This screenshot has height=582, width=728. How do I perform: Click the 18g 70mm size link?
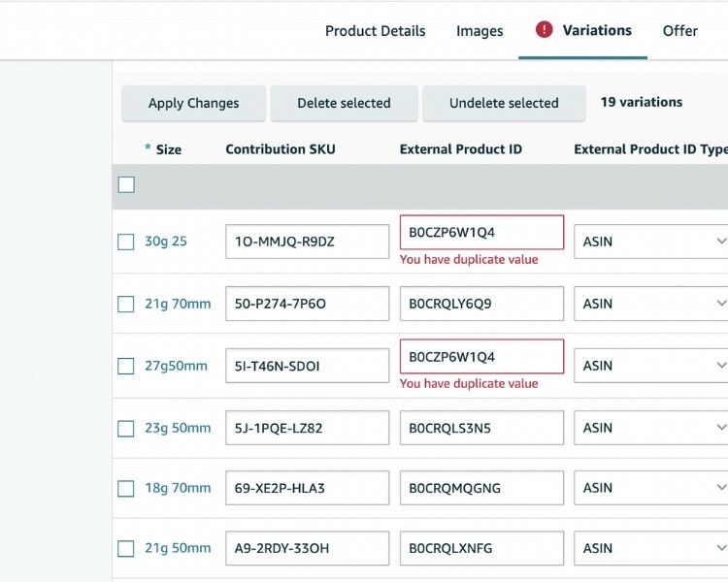178,488
